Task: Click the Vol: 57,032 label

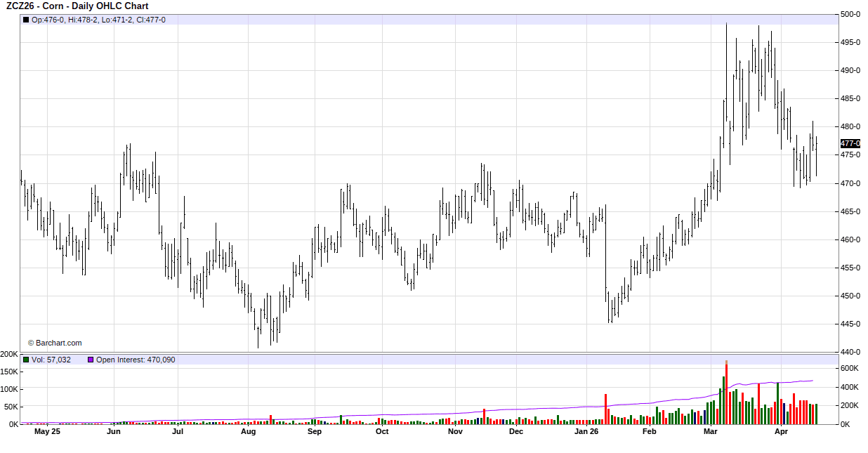Action: (x=50, y=360)
